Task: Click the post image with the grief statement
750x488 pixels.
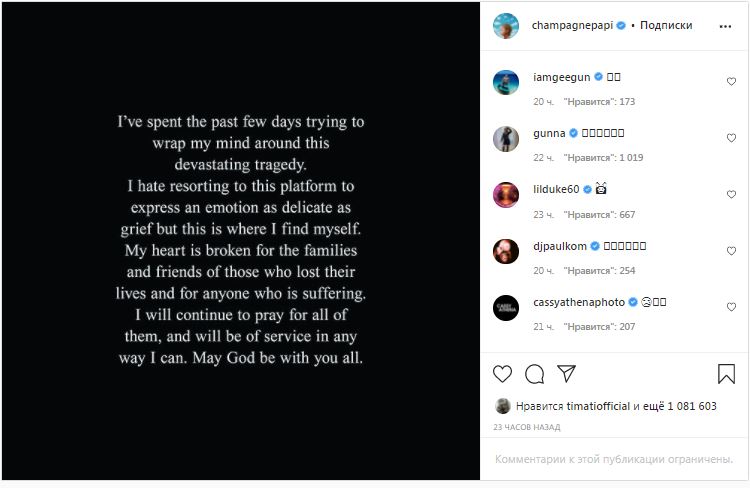Action: [240, 240]
